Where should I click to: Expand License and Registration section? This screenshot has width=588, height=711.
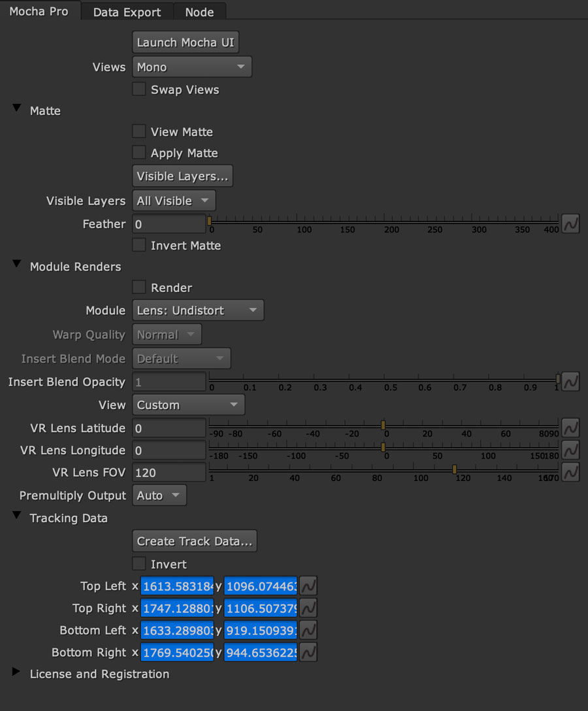click(16, 672)
